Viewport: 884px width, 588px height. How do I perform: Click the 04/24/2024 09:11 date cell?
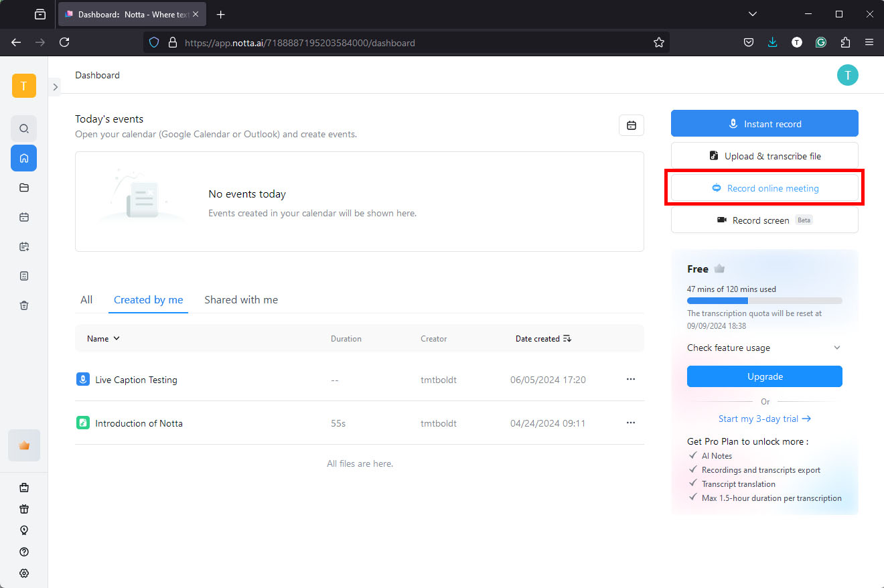tap(548, 423)
